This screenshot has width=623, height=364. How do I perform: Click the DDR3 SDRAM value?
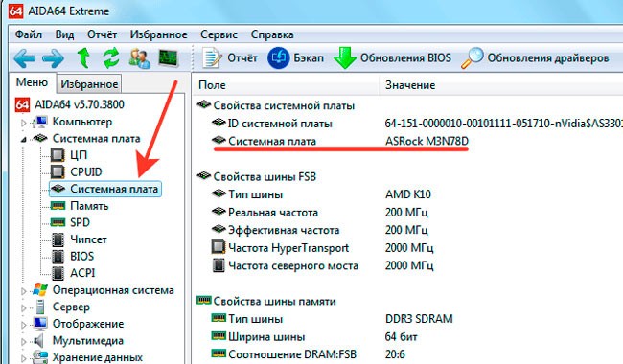tap(419, 319)
